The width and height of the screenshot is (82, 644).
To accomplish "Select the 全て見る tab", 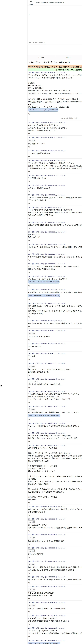I will point(41,58).
